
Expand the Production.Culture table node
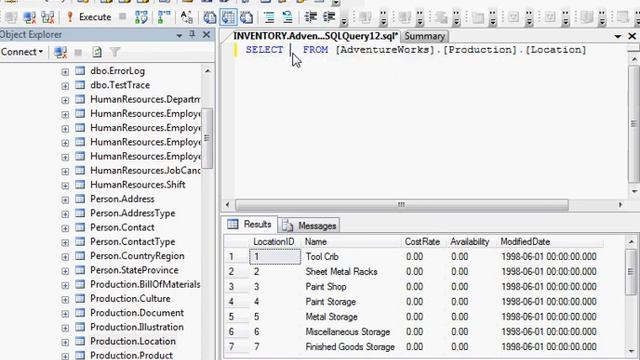tap(65, 299)
